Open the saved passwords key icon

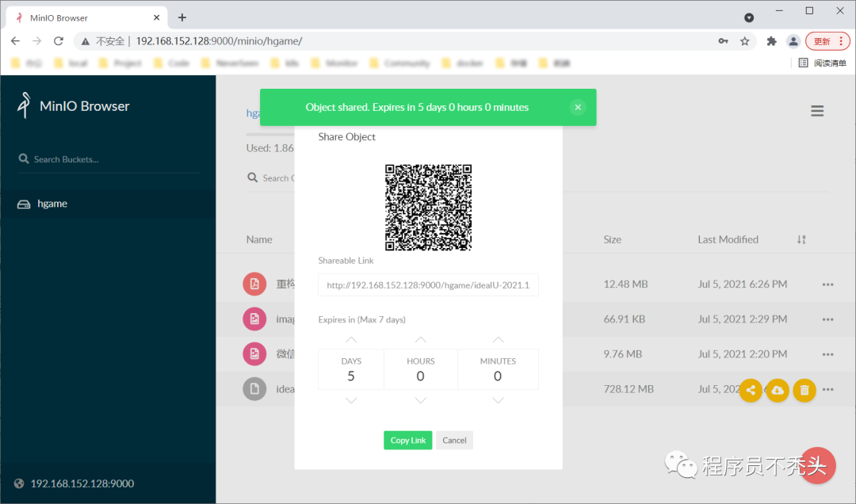click(723, 41)
